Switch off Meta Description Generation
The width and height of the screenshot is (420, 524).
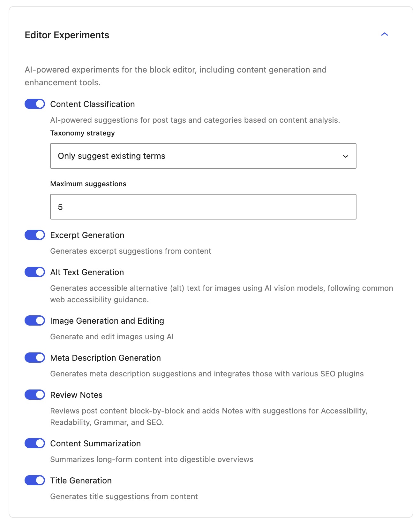pos(35,358)
